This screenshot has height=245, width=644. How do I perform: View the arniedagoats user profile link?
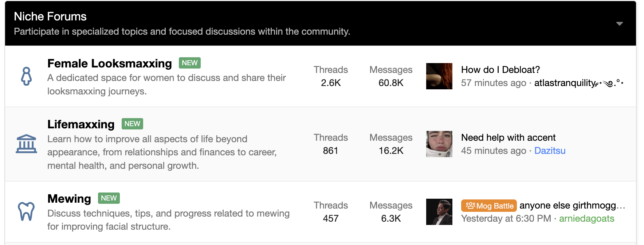tap(586, 218)
